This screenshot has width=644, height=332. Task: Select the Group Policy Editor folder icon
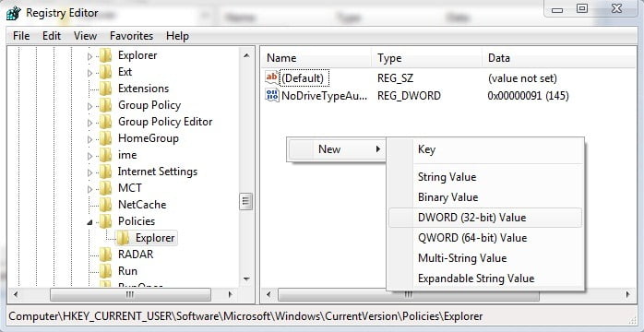click(105, 122)
